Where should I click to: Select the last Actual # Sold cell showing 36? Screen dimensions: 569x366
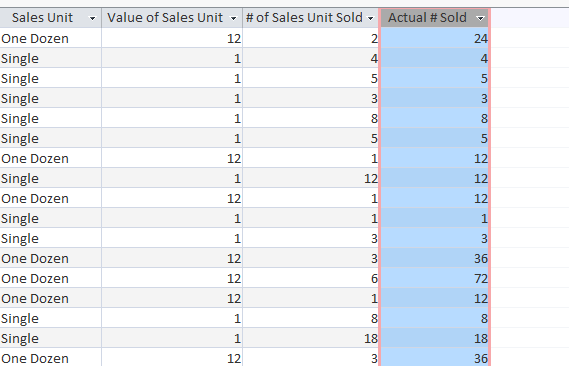434,358
